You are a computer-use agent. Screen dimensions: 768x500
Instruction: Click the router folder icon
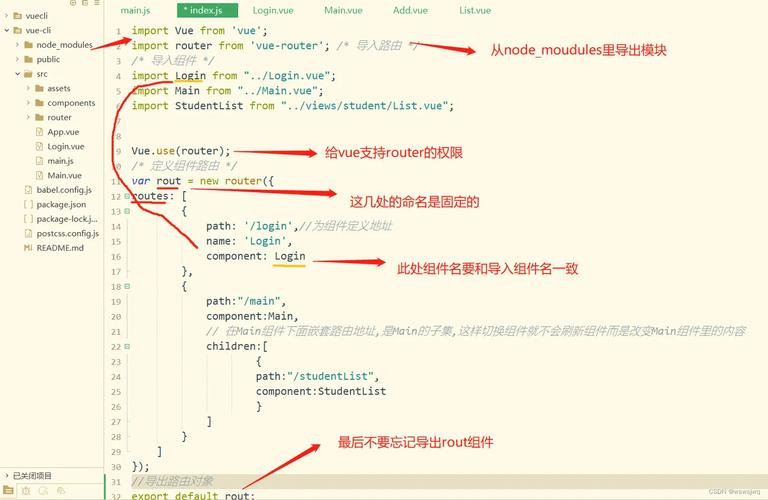(x=40, y=118)
